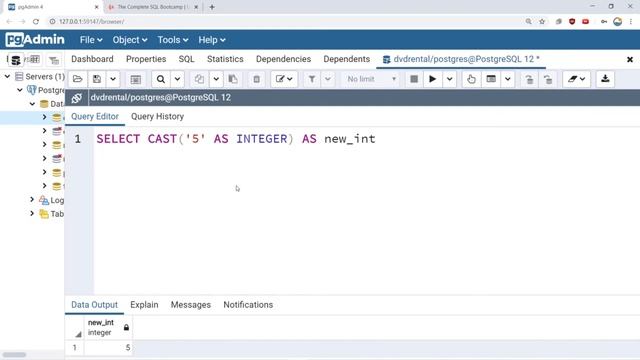Open the Execute options dropdown arrow

coord(449,79)
